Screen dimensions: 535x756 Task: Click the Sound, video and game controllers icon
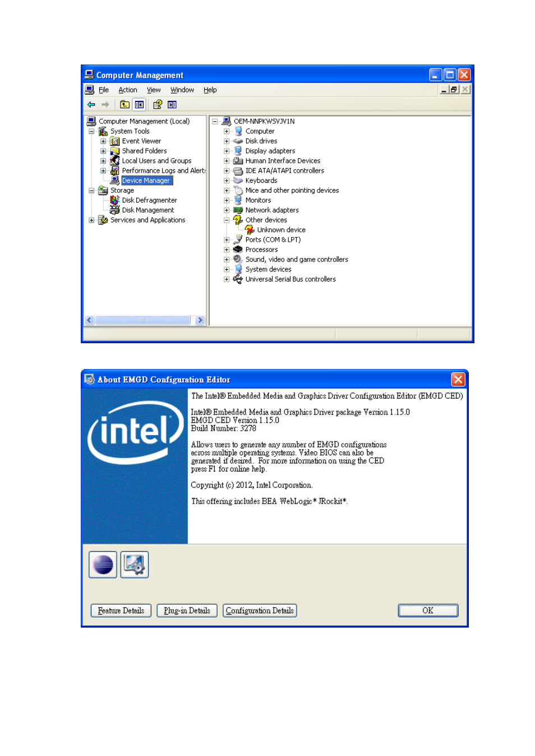click(238, 260)
